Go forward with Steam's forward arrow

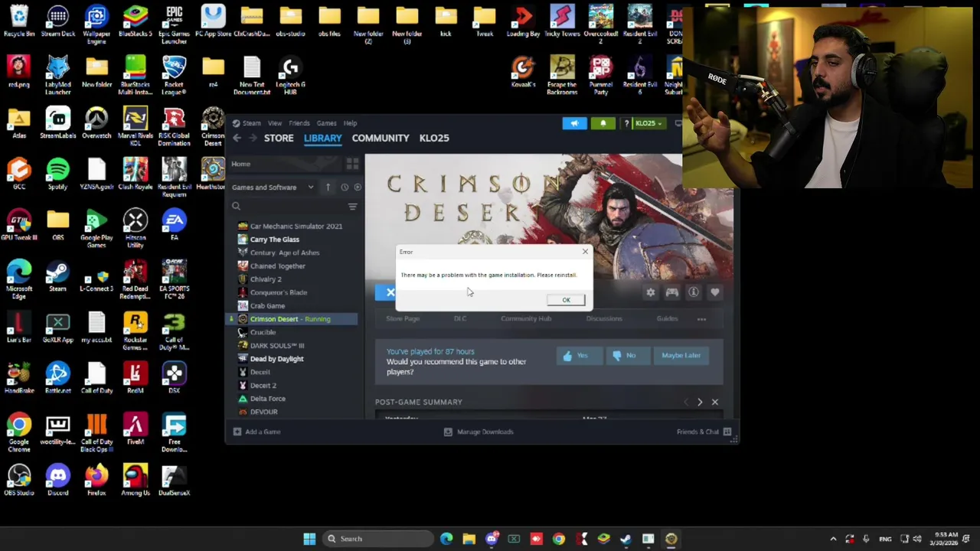(253, 139)
